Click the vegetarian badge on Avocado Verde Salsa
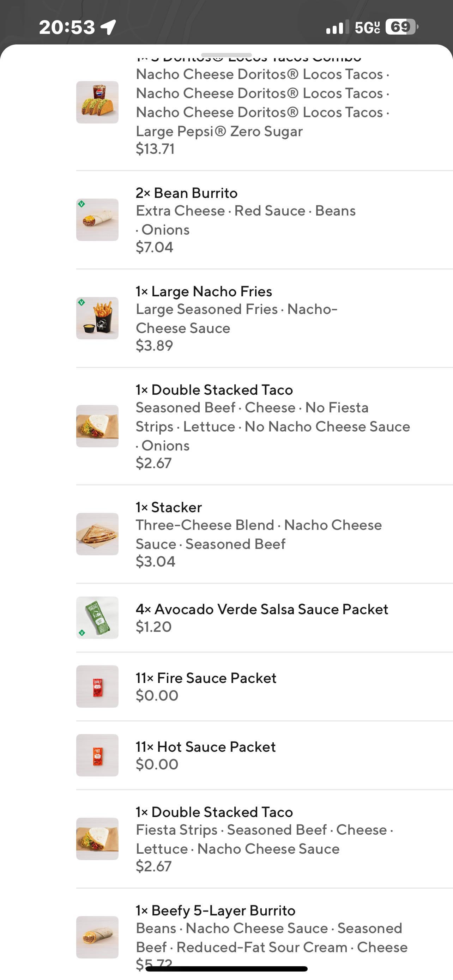 click(x=82, y=633)
